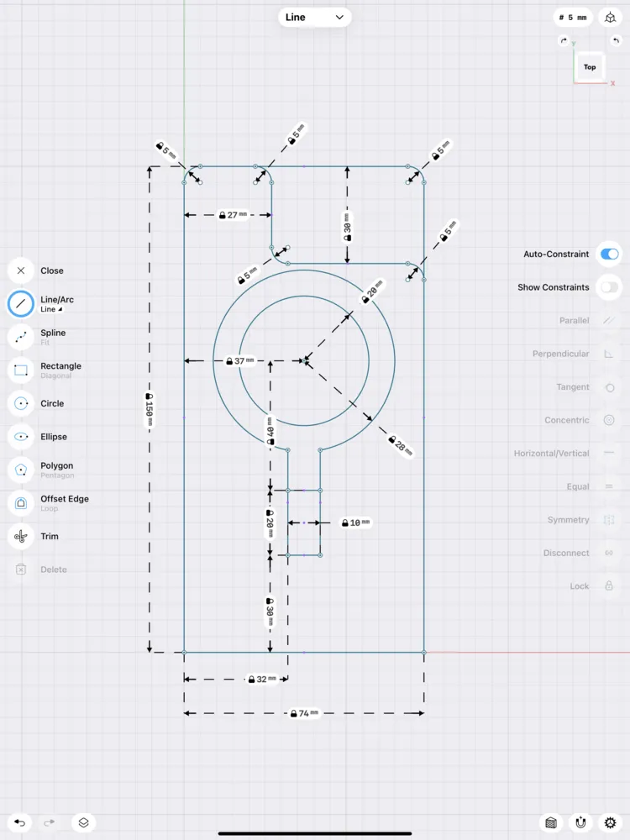Viewport: 630px width, 840px height.
Task: Close the sketch tools panel
Action: [21, 270]
